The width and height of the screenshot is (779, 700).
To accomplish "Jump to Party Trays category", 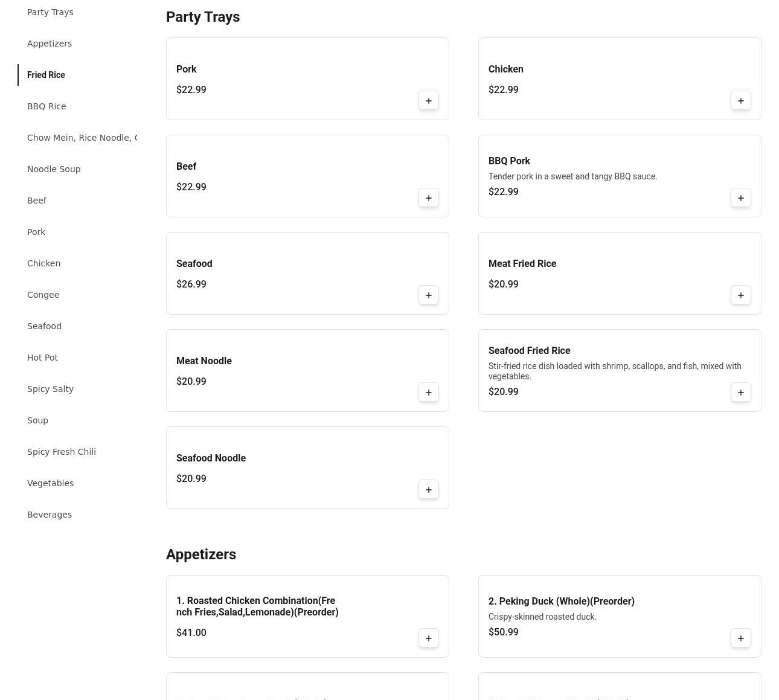I will pos(50,12).
